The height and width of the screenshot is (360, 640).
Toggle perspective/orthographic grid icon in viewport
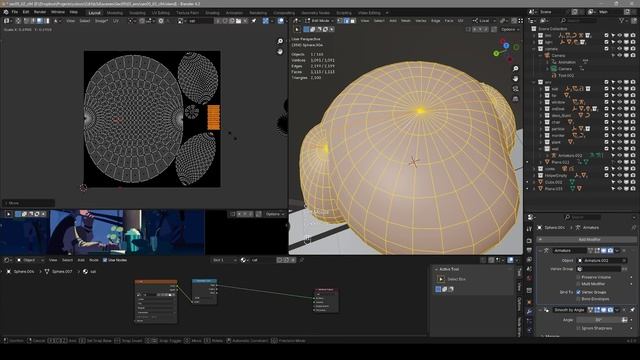click(516, 99)
